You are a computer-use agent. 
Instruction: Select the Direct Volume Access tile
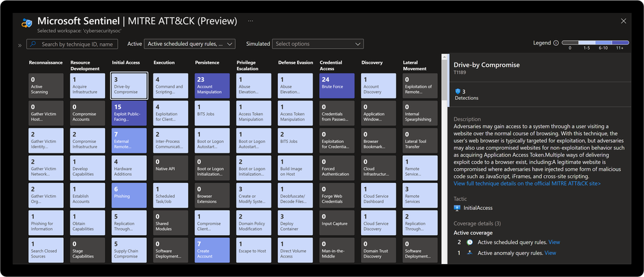(x=295, y=250)
